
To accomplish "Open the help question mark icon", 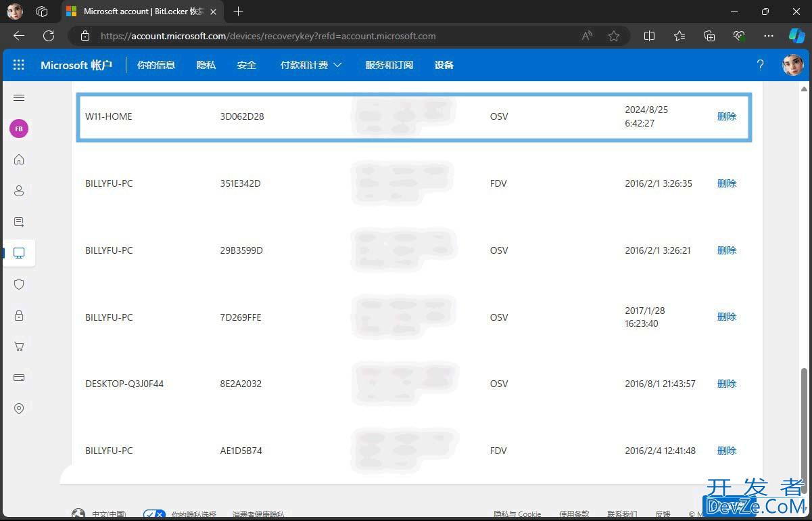I will point(760,65).
